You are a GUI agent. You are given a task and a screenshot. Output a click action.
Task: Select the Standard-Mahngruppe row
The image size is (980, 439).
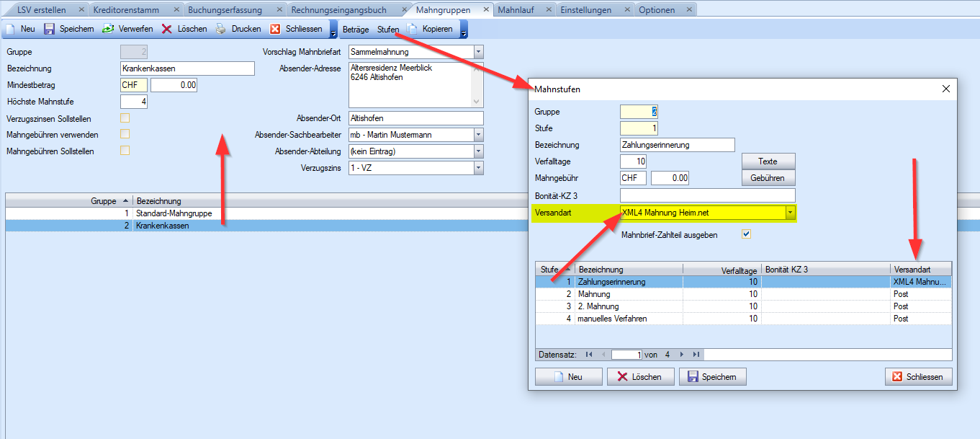point(173,214)
